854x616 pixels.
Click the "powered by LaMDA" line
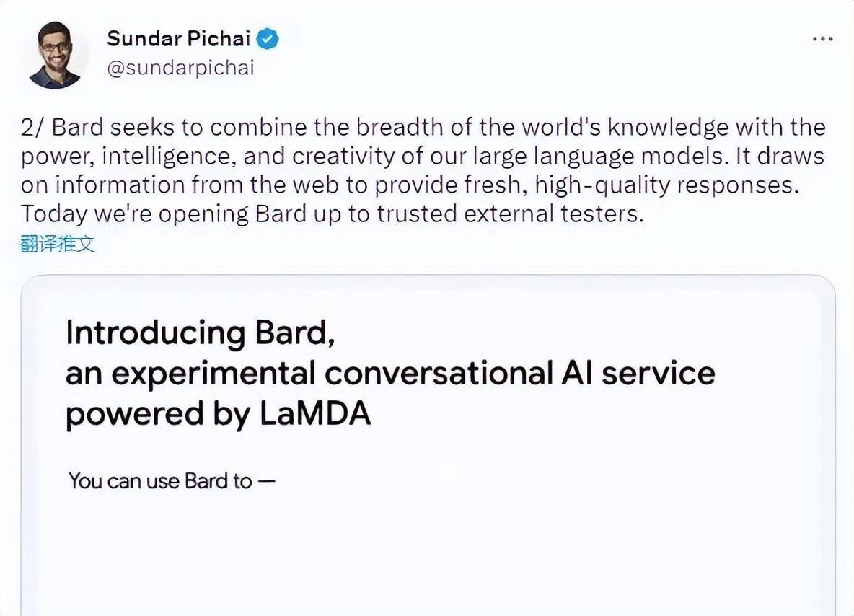tap(218, 415)
